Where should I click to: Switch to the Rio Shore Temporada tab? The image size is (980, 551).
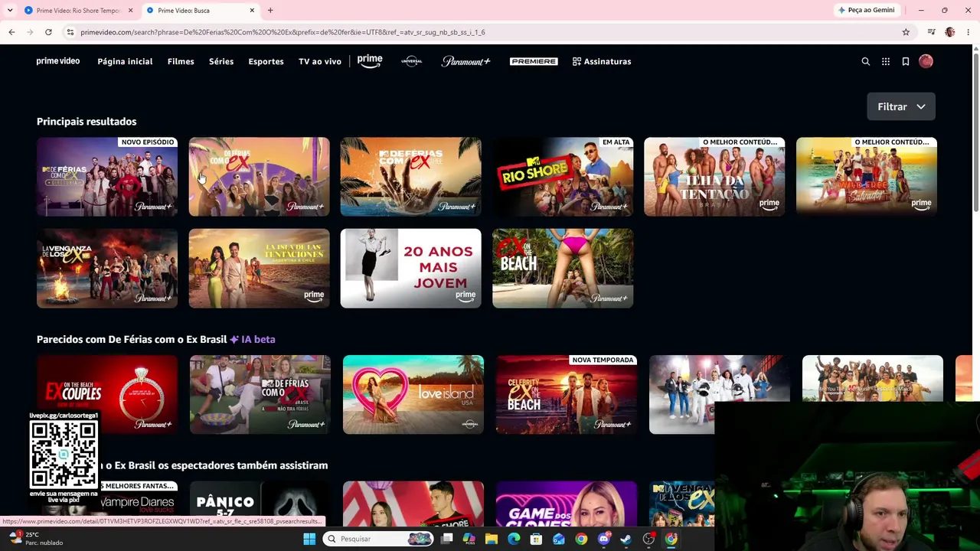78,11
